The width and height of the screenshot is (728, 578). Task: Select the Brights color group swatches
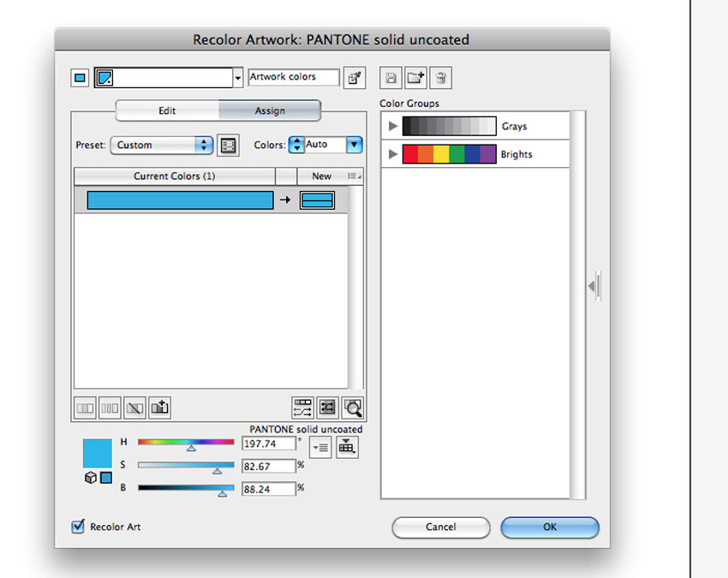[450, 154]
